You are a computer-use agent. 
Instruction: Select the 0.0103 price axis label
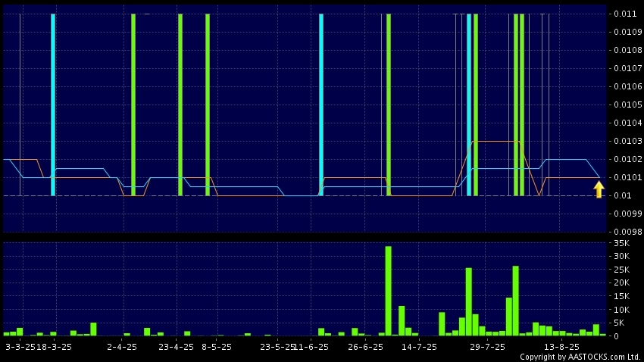(627, 141)
